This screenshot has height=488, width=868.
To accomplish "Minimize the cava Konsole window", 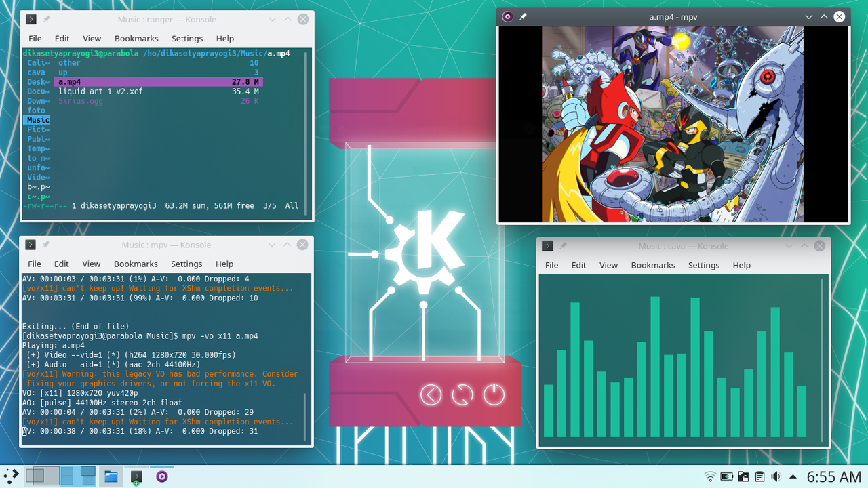I will (789, 246).
